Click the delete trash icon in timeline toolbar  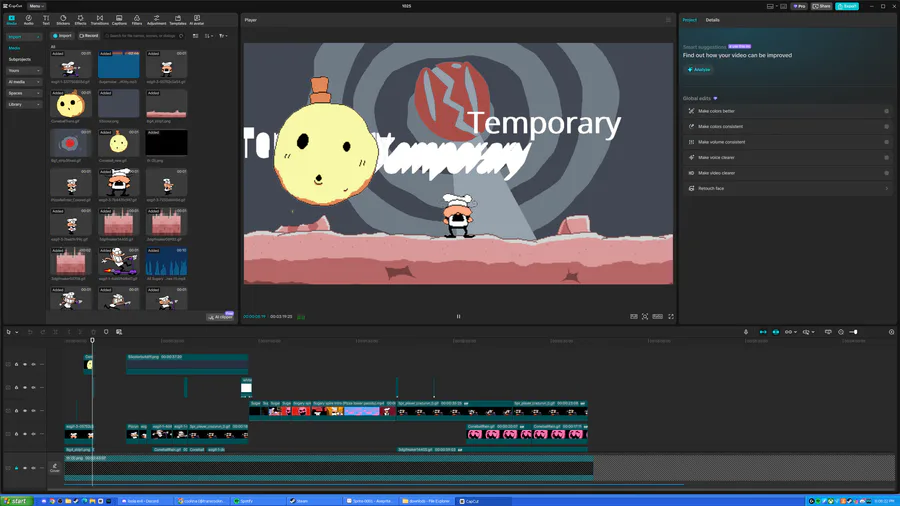coord(94,332)
